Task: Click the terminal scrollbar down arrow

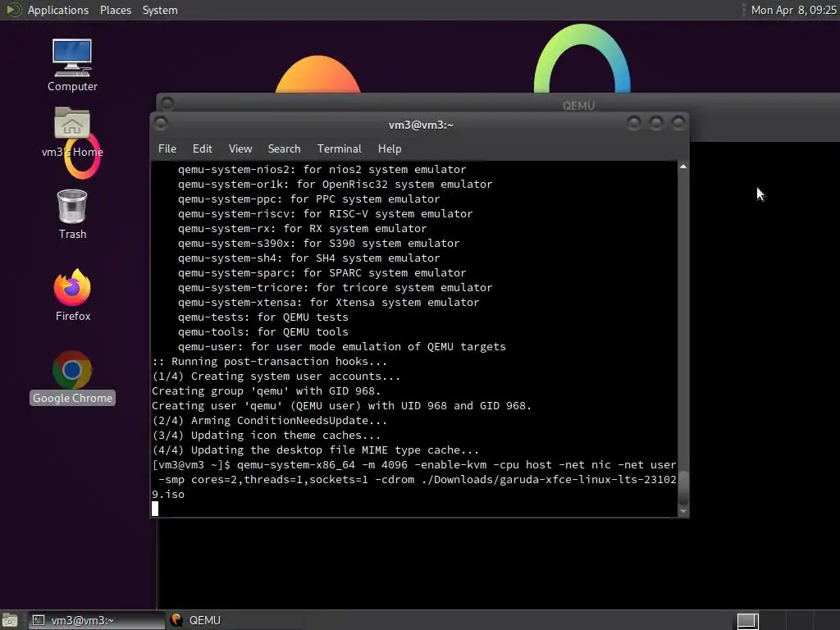Action: (683, 512)
